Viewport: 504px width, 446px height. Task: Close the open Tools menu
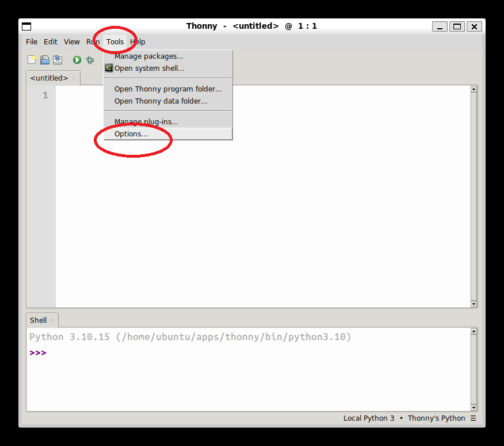pyautogui.click(x=115, y=42)
